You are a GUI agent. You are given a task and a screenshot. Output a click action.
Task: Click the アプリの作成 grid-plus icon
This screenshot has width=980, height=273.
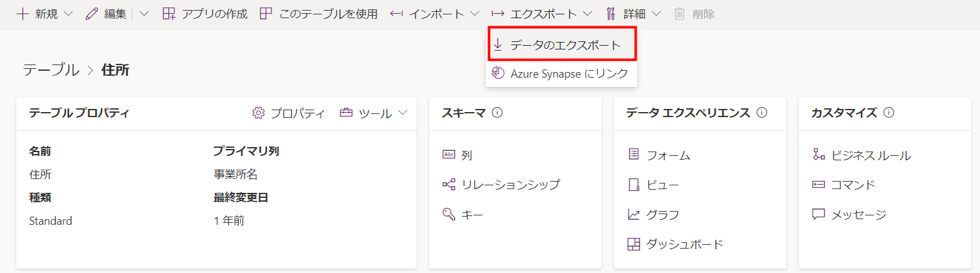169,14
